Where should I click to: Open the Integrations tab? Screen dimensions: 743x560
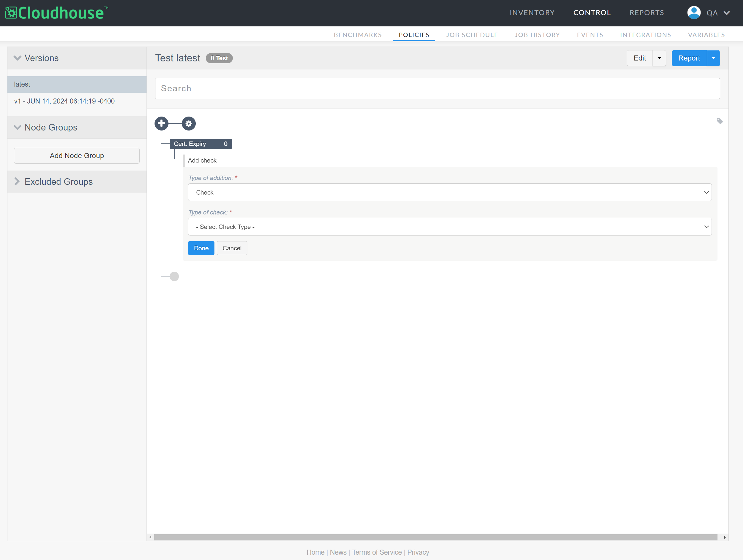point(645,35)
